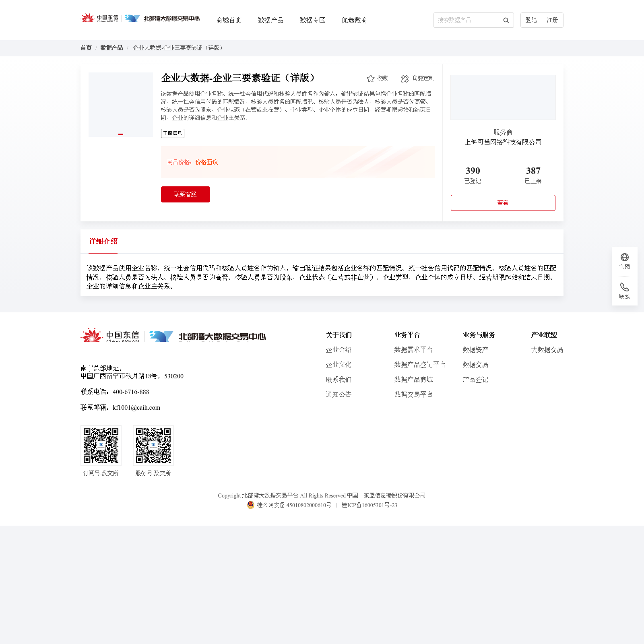The height and width of the screenshot is (644, 644).
Task: Click the 工商信息 tag
Action: 173,133
